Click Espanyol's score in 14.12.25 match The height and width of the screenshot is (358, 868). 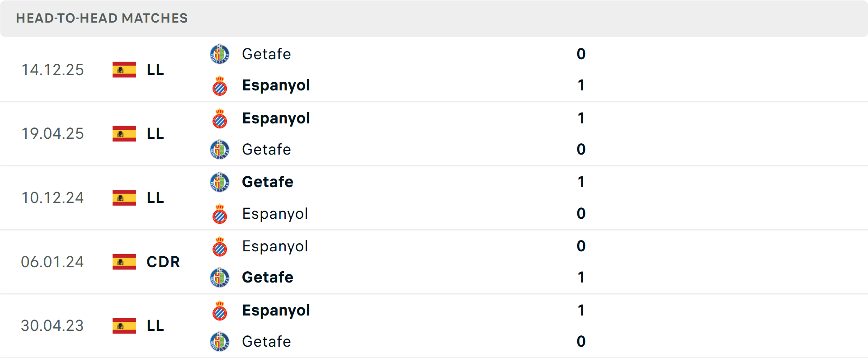(581, 85)
